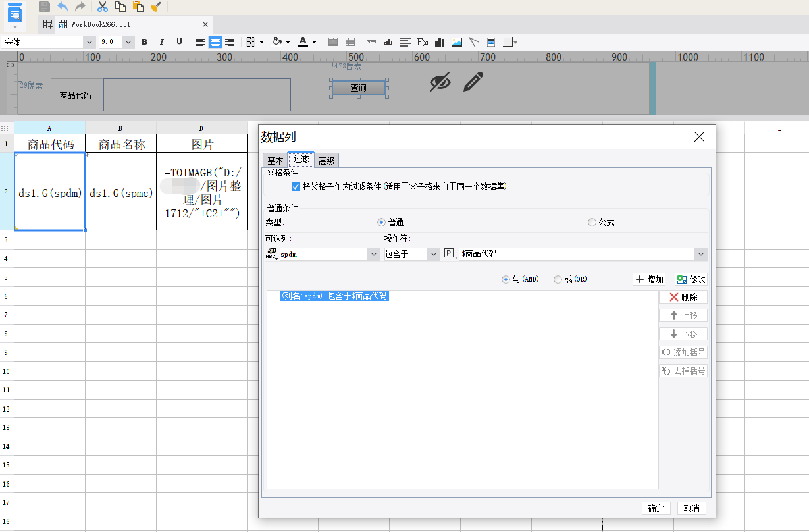Click the 修改 modify condition button
Viewport: 809px width, 532px height.
coord(691,279)
